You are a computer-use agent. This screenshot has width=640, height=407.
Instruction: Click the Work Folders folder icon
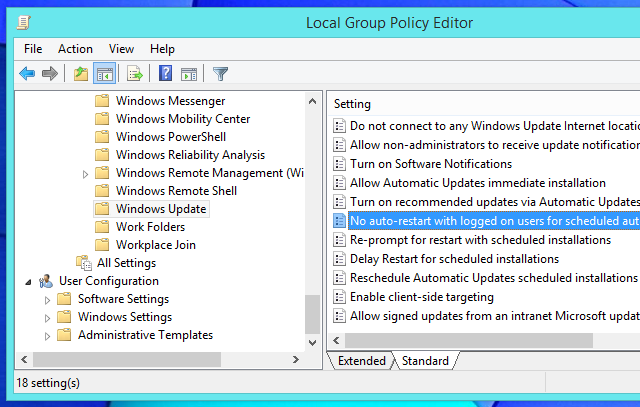pos(102,227)
